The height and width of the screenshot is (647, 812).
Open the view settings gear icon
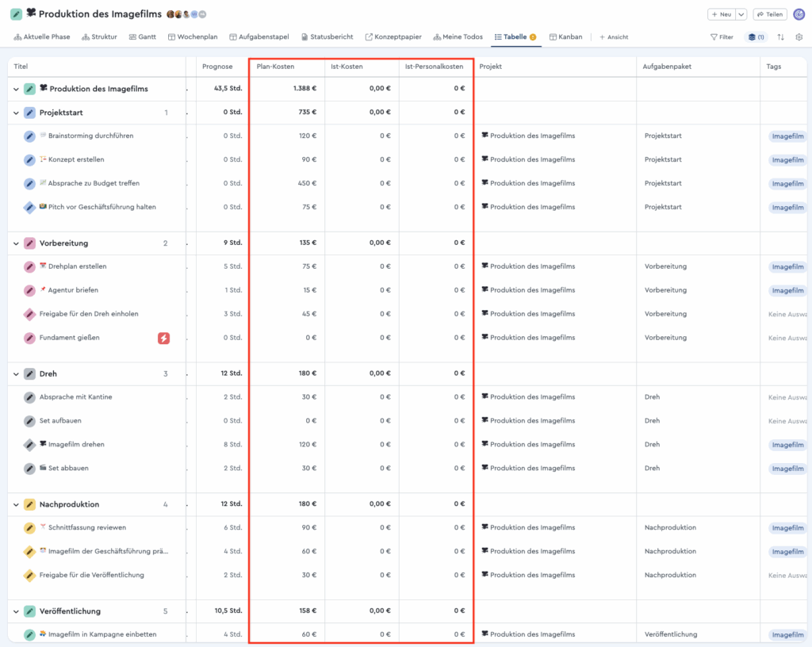[799, 37]
